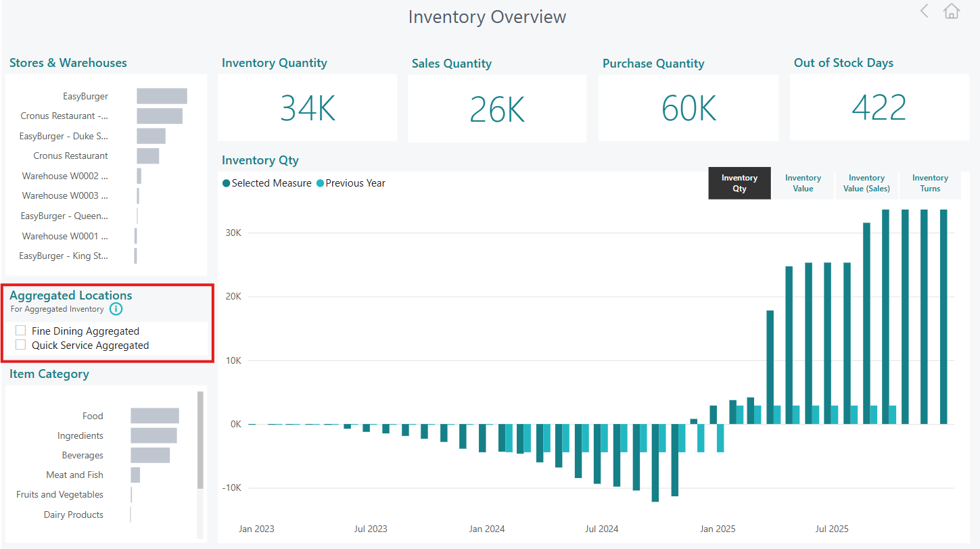Filter by the EasyBurger store bar
Image resolution: width=980 pixels, height=549 pixels.
pos(162,96)
